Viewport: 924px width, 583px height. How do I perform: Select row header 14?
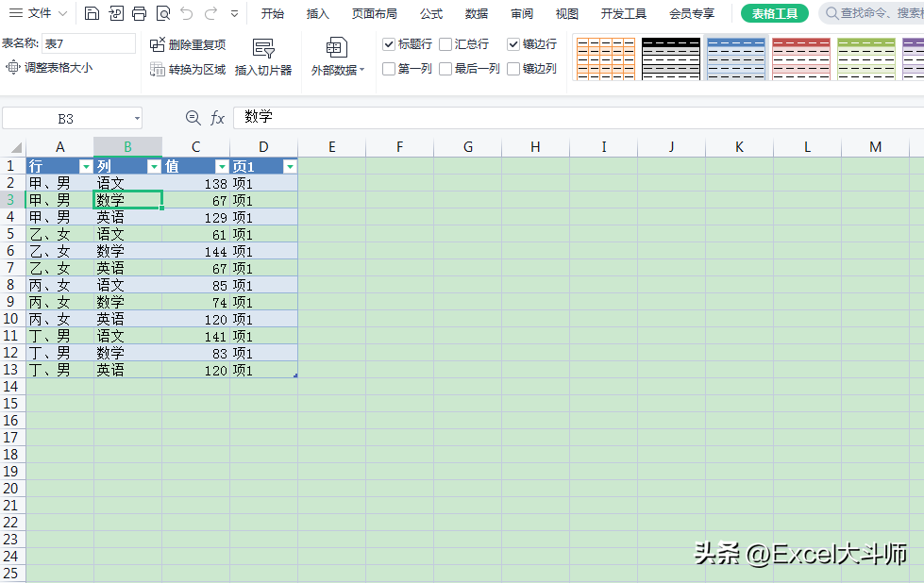coord(11,387)
